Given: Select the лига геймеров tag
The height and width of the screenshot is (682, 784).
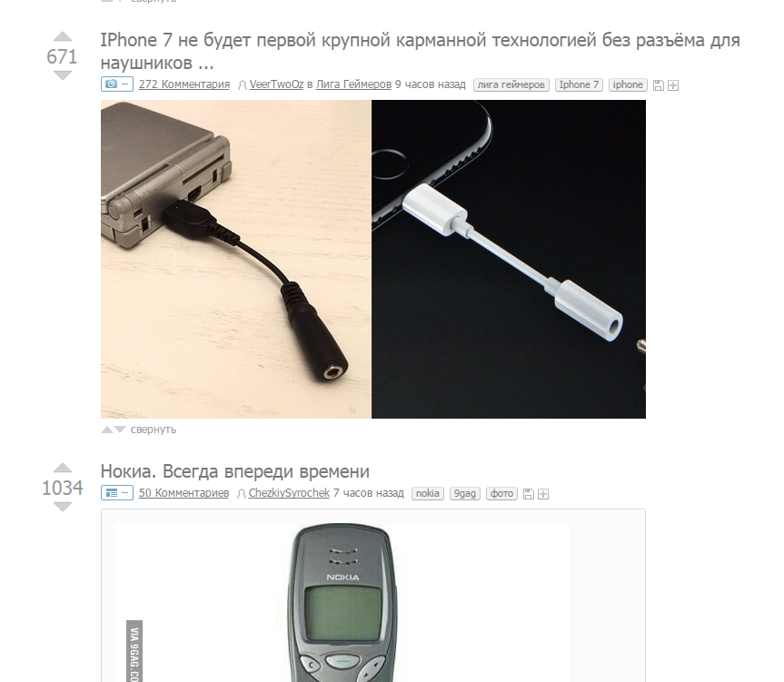Looking at the screenshot, I should [x=511, y=84].
